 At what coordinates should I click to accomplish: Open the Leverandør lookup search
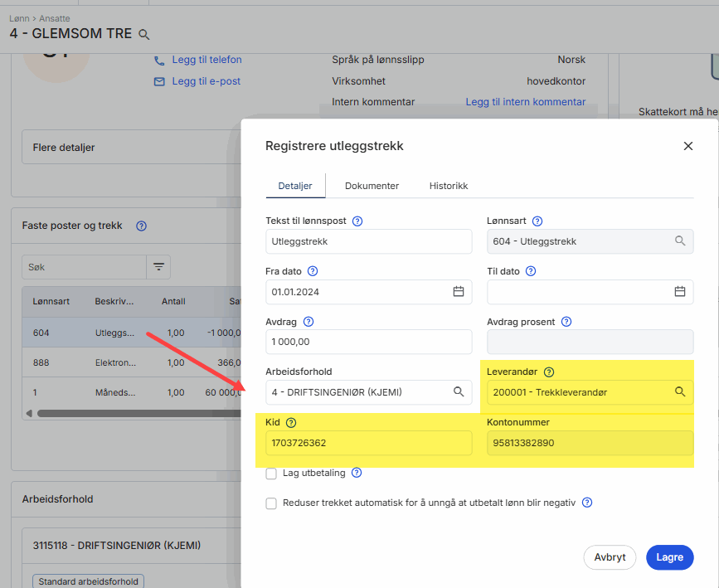click(679, 391)
